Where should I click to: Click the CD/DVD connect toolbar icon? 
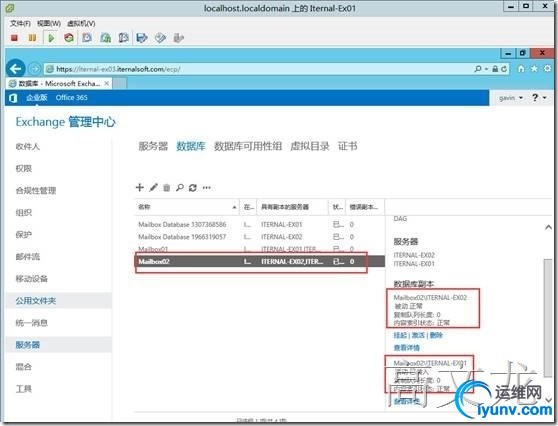point(160,38)
